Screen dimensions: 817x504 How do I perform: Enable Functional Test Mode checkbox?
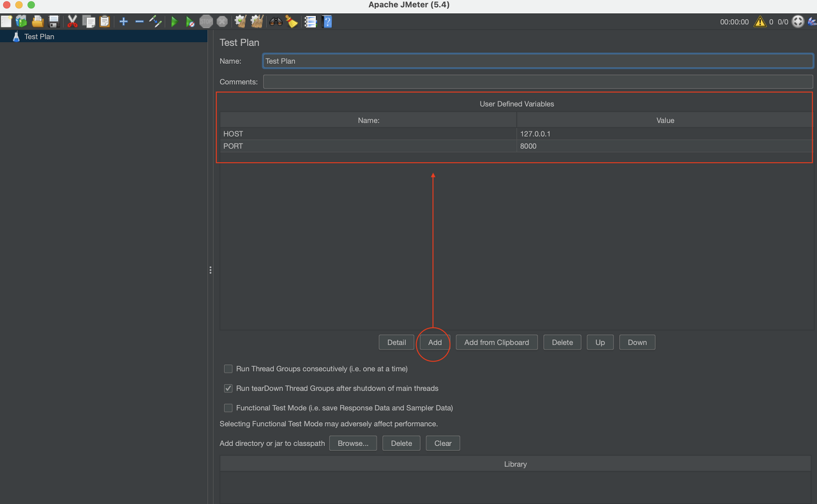tap(228, 408)
